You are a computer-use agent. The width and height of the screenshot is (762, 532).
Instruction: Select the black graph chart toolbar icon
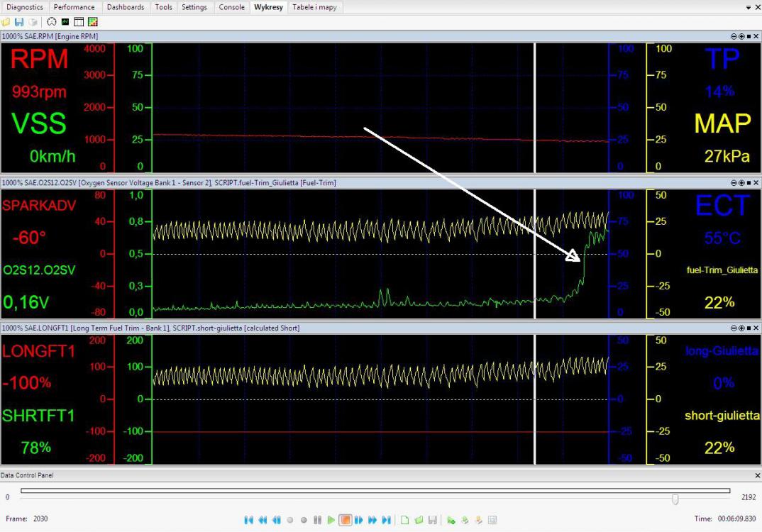(65, 23)
